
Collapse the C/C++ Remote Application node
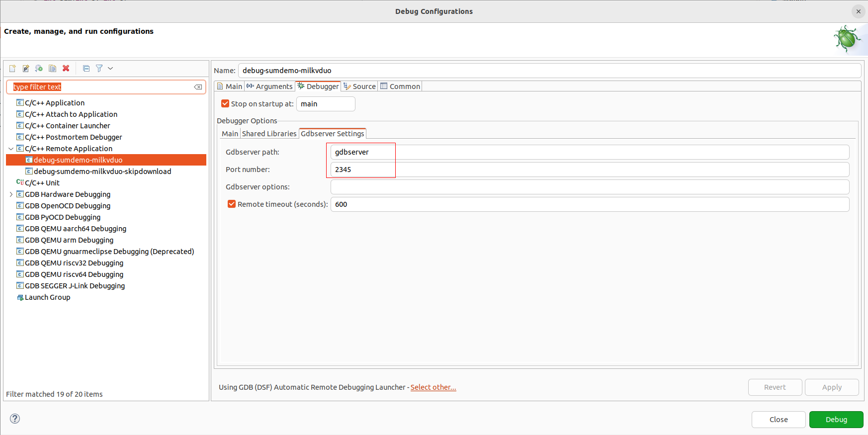pos(11,149)
